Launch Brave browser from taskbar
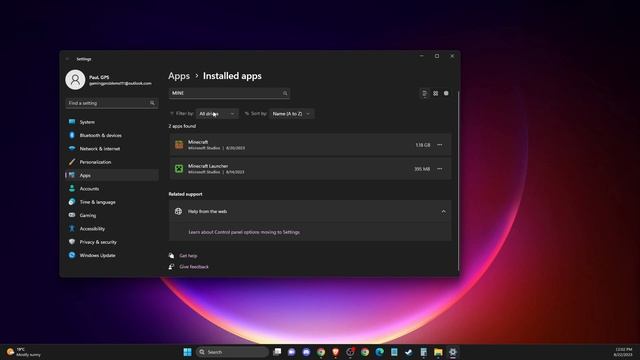 tap(336, 352)
